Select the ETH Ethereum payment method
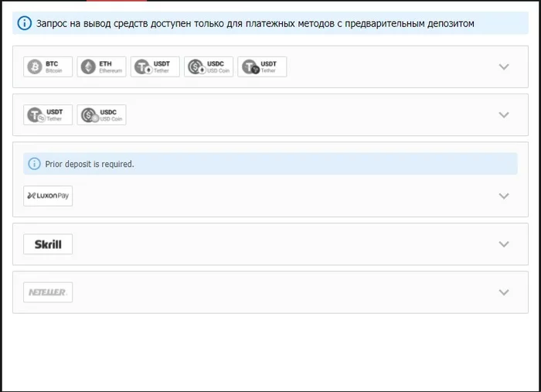This screenshot has height=392, width=541. click(101, 66)
